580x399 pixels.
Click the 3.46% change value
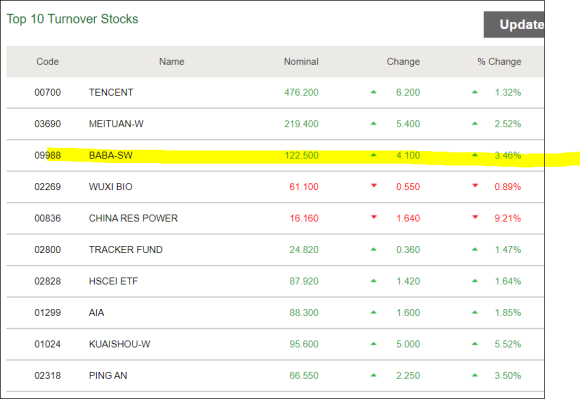pyautogui.click(x=508, y=155)
